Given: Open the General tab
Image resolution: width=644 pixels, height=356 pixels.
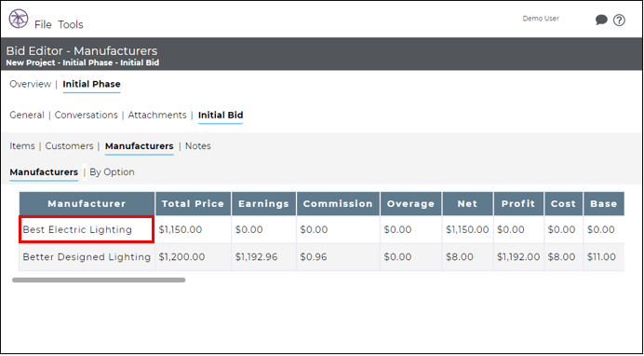Looking at the screenshot, I should (27, 116).
